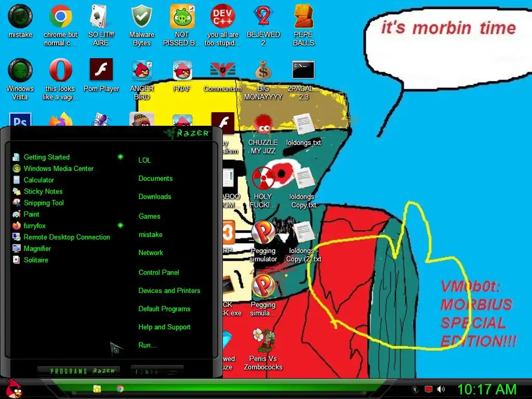Open Network link in start menu
This screenshot has height=399, width=532.
click(x=151, y=253)
